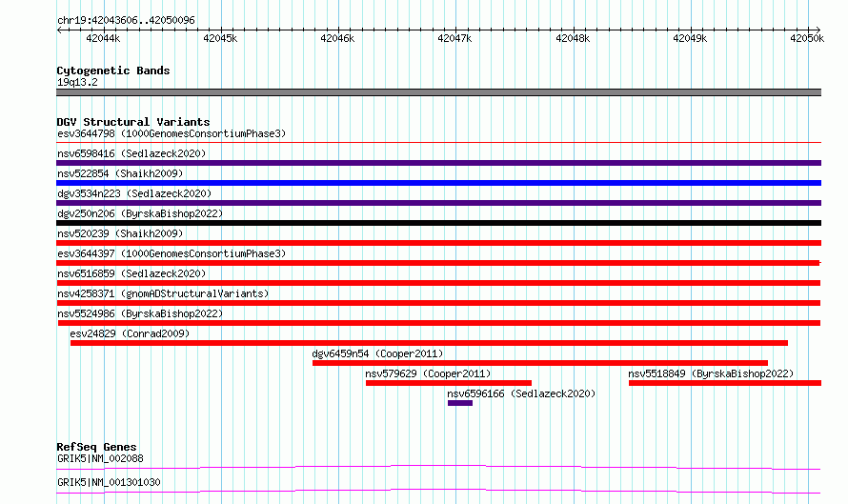Viewport: 848px width, 504px height.
Task: Click the 42047k ruler position
Action: 454,38
